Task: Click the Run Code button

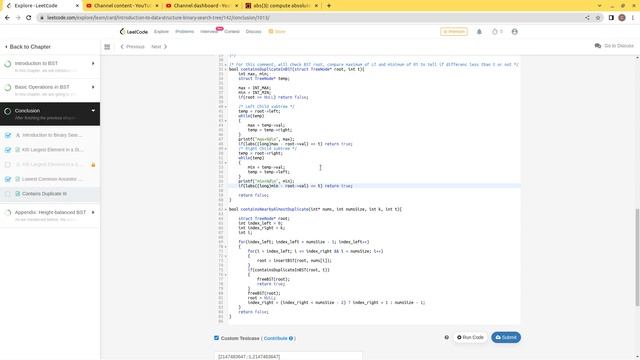Action: click(x=470, y=338)
